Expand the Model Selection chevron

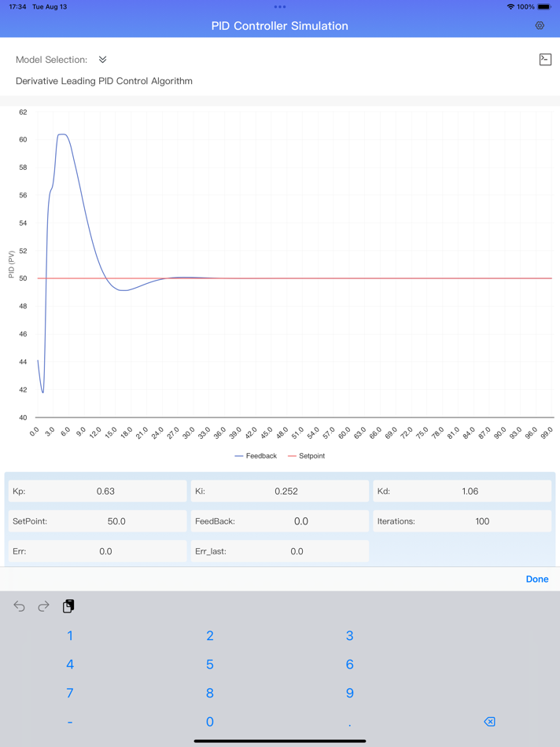102,60
